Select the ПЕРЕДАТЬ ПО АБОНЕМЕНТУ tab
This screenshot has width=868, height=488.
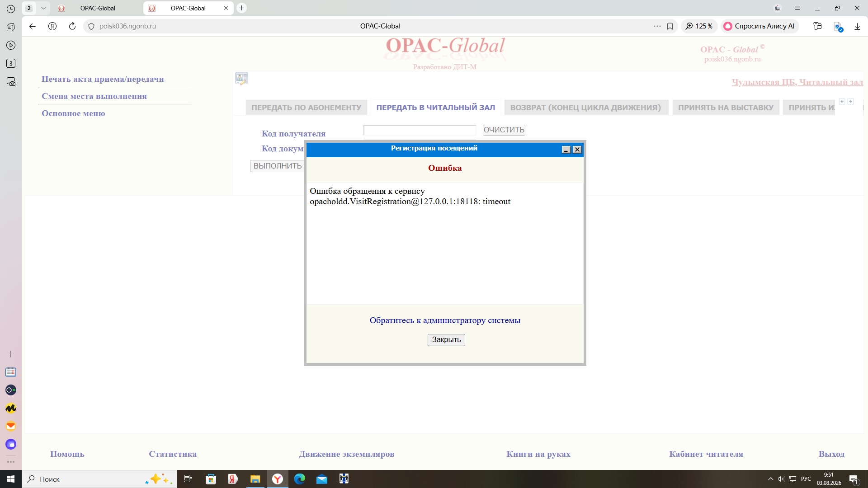tap(307, 108)
